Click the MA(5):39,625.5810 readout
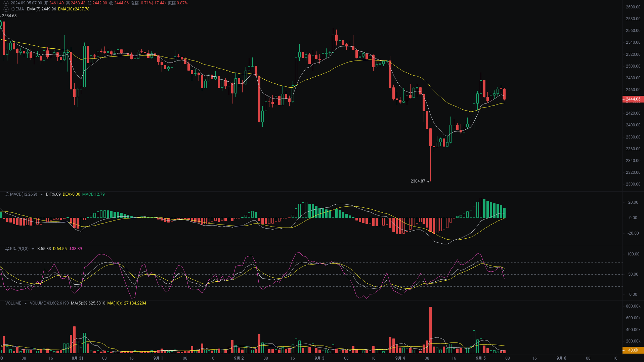 [x=88, y=303]
